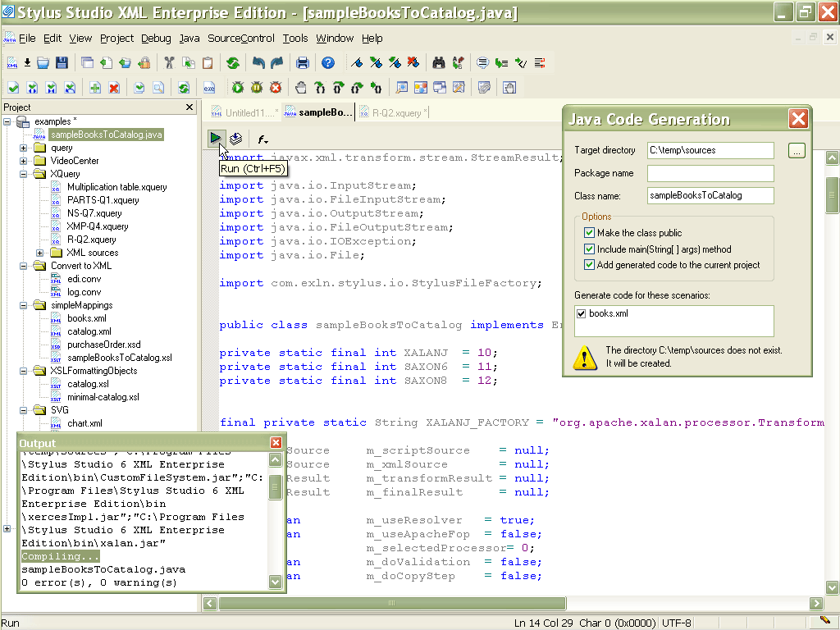
Task: Expand the XML sources tree node
Action: (39, 253)
